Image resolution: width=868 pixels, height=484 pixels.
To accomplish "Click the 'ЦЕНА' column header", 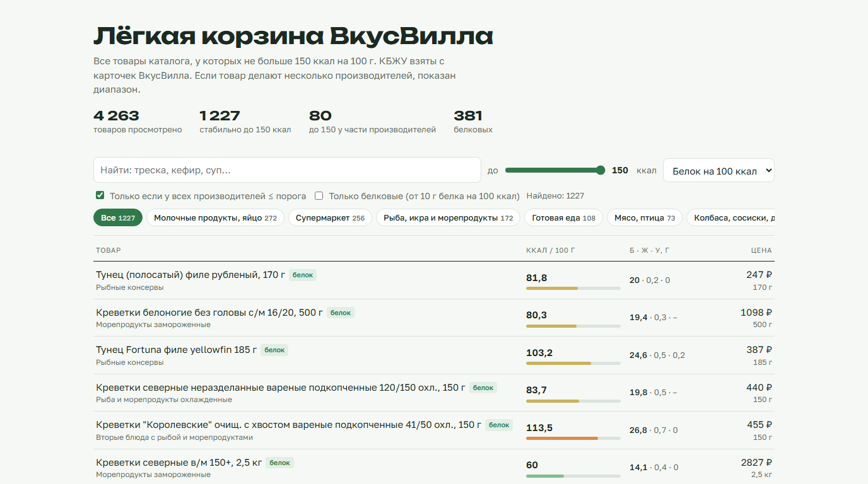I will pos(761,250).
